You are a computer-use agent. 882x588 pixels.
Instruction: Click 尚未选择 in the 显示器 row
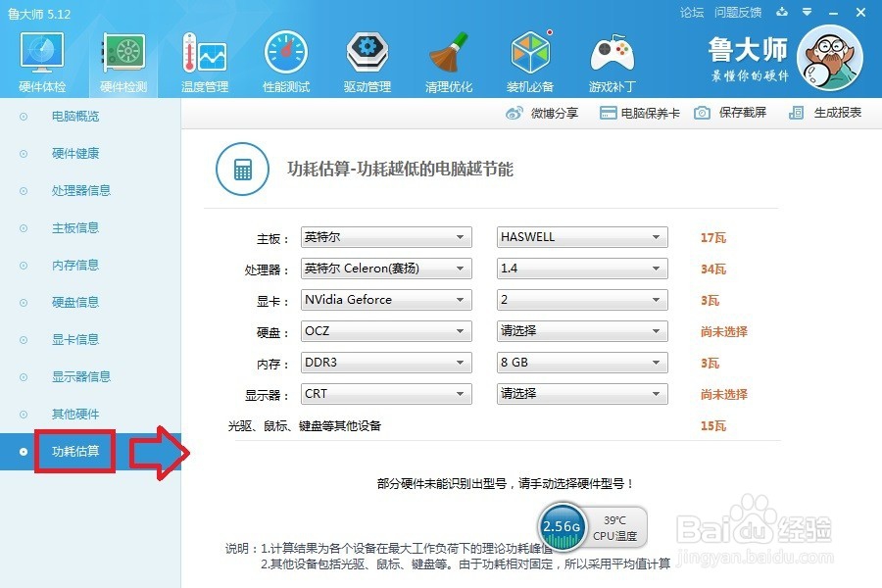tap(724, 394)
